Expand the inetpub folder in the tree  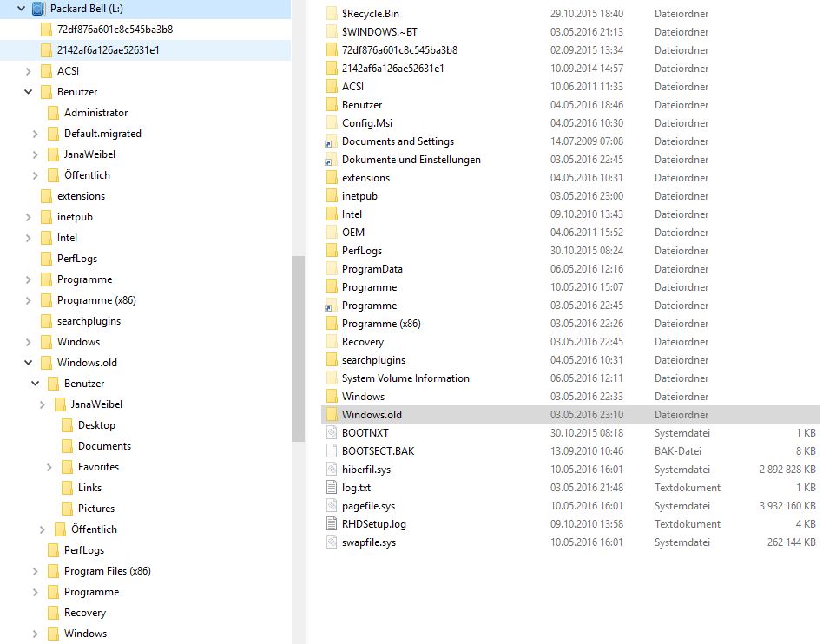[29, 217]
